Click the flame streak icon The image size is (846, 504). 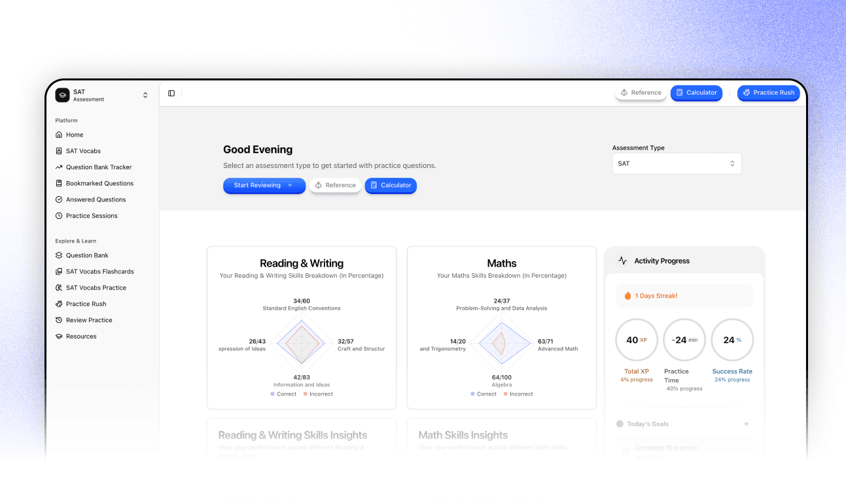point(628,295)
